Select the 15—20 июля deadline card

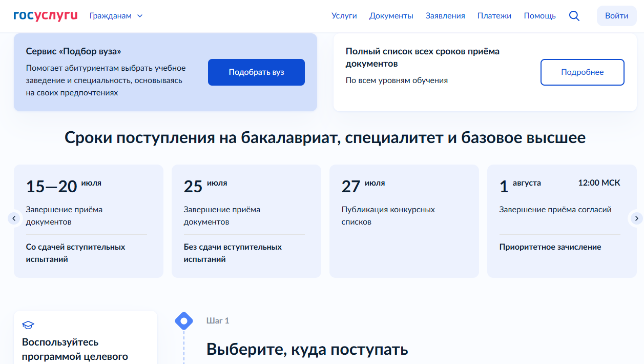[x=89, y=221]
